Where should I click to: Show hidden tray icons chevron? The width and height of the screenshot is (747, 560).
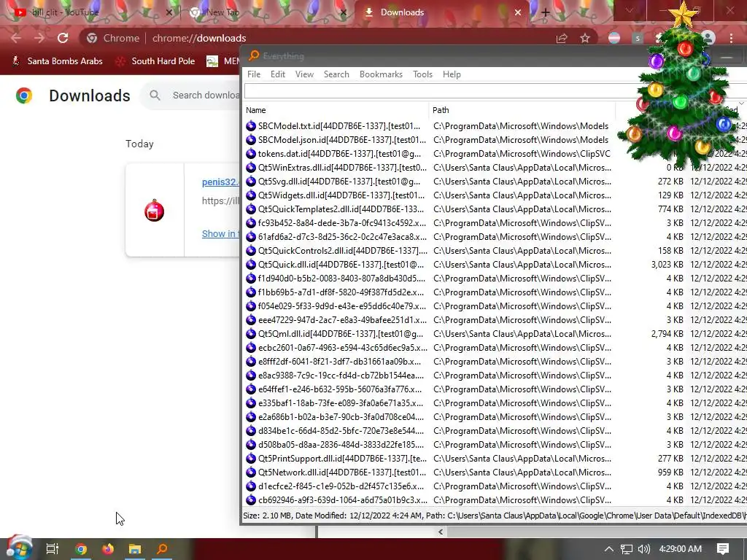click(609, 549)
